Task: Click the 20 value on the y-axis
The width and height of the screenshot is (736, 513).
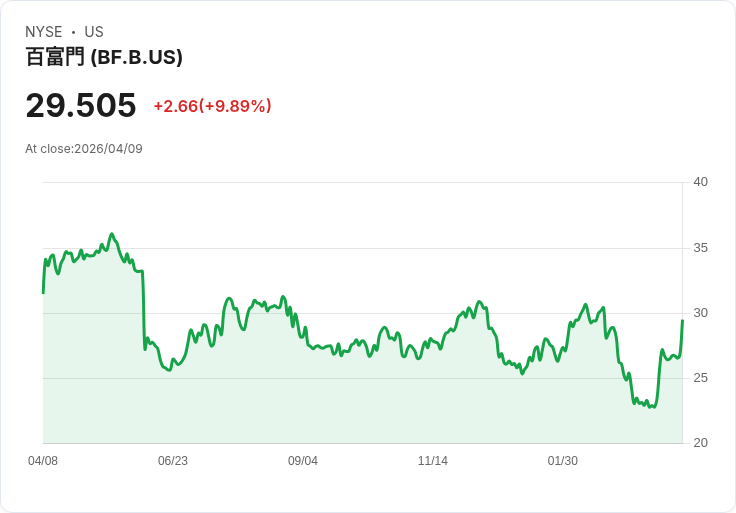Action: 701,443
